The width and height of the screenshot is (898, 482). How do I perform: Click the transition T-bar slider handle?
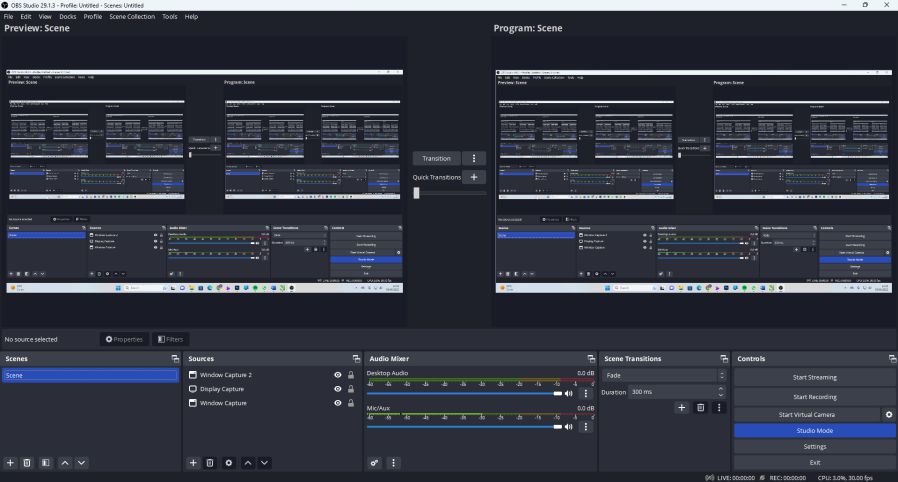click(416, 193)
